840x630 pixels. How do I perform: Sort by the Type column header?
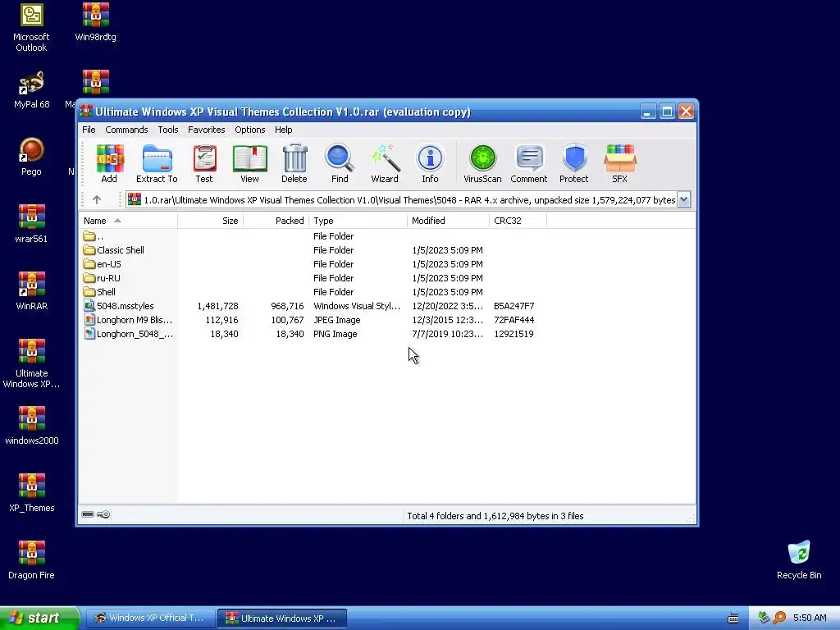[358, 221]
